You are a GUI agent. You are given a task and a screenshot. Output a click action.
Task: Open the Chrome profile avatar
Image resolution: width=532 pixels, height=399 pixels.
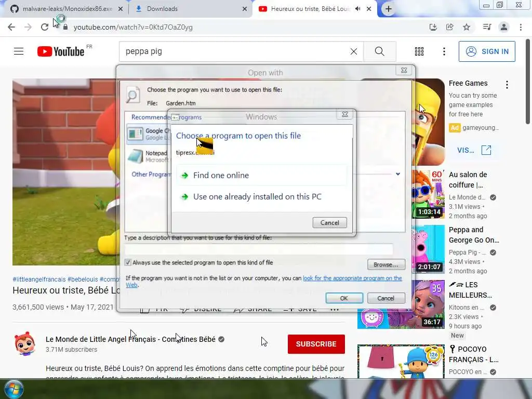[504, 27]
